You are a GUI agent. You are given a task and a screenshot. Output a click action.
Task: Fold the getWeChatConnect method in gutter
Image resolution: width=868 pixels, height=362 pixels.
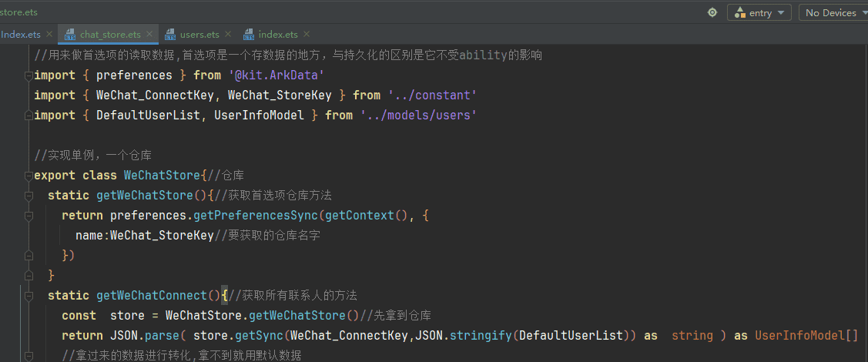28,296
